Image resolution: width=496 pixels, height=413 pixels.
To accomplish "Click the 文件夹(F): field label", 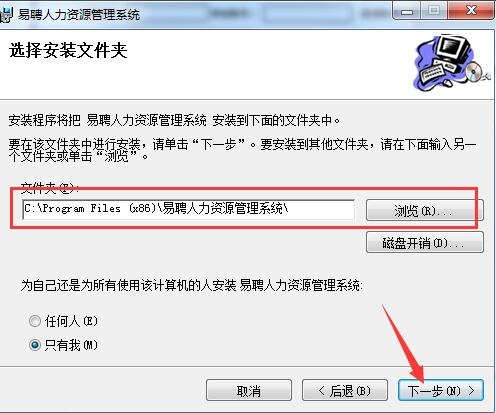I will click(50, 188).
